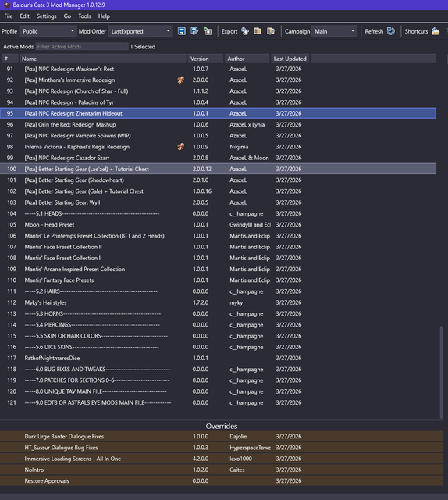Open the Mod Order LastExported dropdown
Screen dimensions: 448x500
tap(140, 31)
